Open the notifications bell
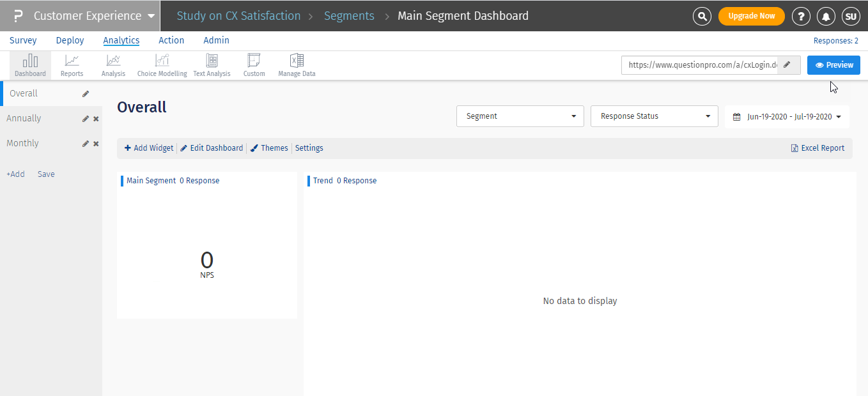Screen dimensions: 868x396 (x=826, y=16)
